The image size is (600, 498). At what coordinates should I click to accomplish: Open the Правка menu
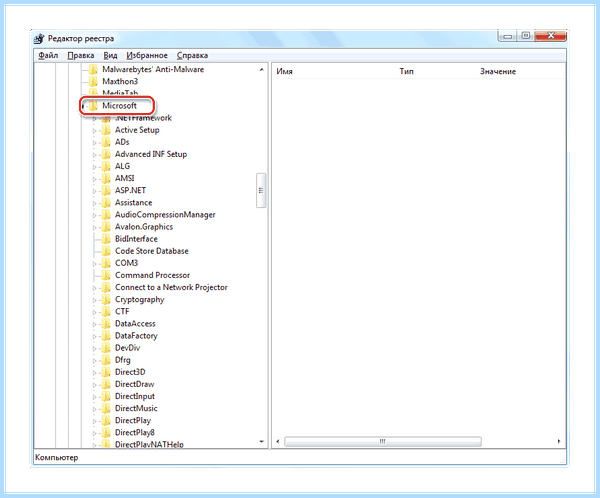point(81,56)
